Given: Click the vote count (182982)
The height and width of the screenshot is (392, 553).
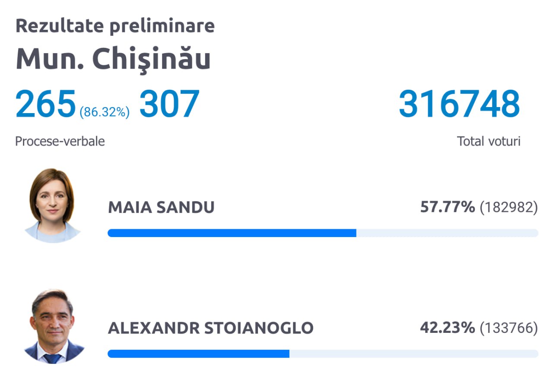Looking at the screenshot, I should coord(509,208).
